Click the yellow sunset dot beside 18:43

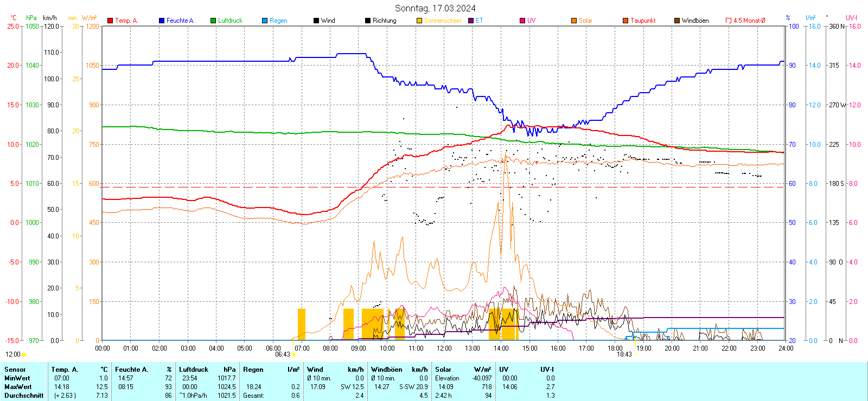click(x=635, y=354)
